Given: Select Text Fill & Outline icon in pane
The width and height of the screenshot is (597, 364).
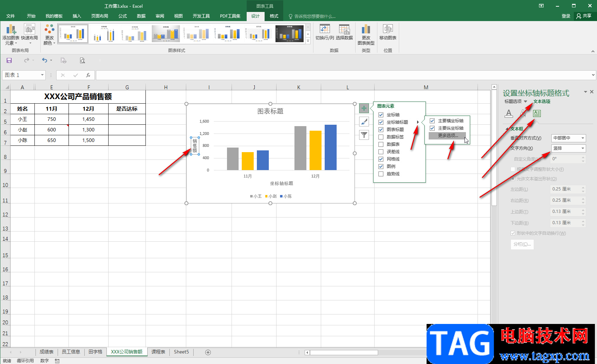Looking at the screenshot, I should 508,113.
